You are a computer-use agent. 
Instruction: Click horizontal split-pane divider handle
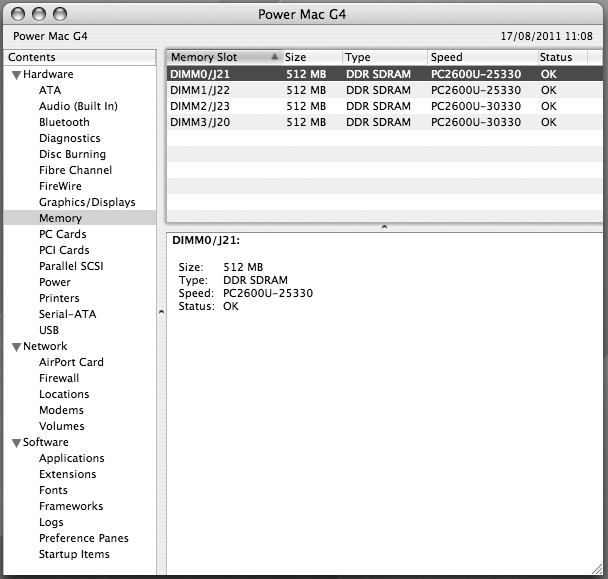click(384, 227)
